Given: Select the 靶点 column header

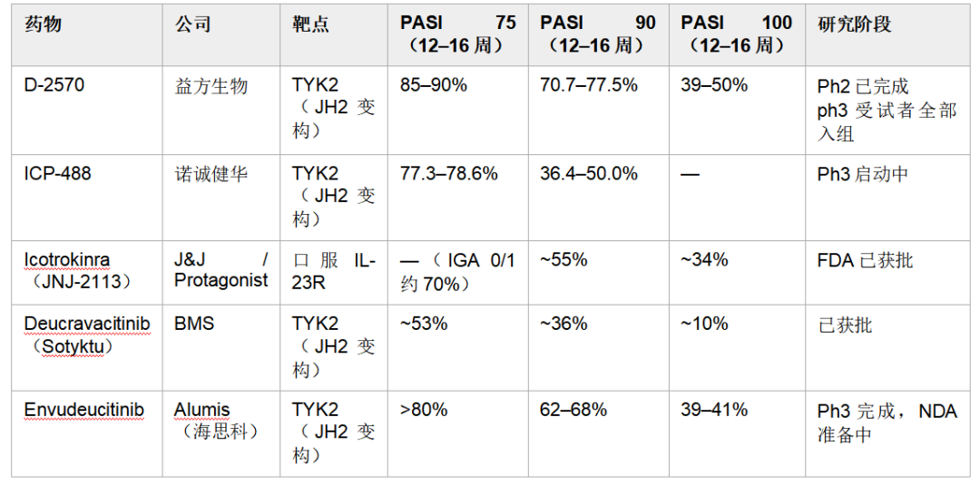Looking at the screenshot, I should (x=310, y=24).
